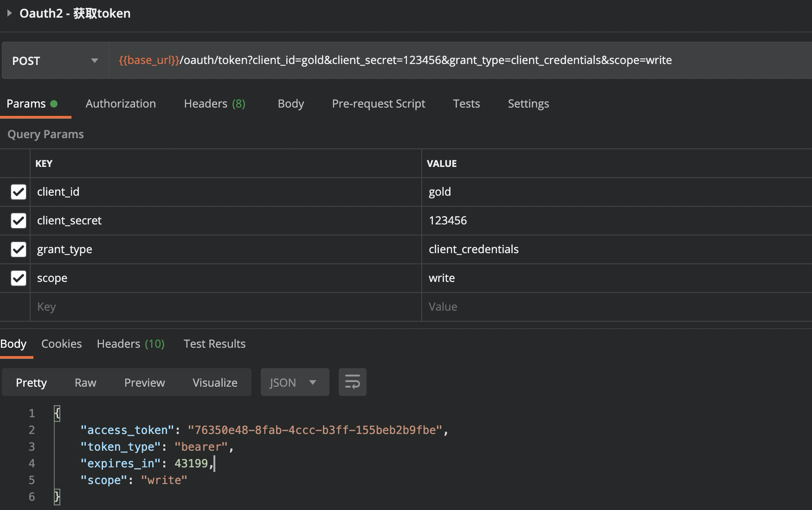Toggle the grant_type parameter checkbox
The height and width of the screenshot is (510, 812).
(19, 249)
